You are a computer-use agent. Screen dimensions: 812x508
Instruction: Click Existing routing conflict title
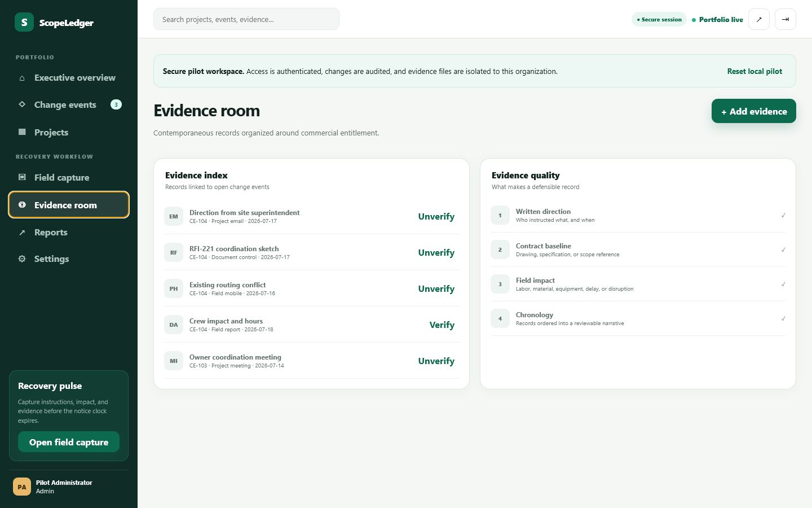[227, 285]
